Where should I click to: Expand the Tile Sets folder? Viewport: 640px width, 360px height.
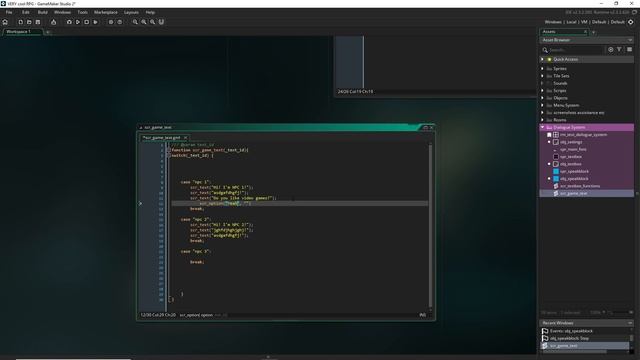point(542,76)
